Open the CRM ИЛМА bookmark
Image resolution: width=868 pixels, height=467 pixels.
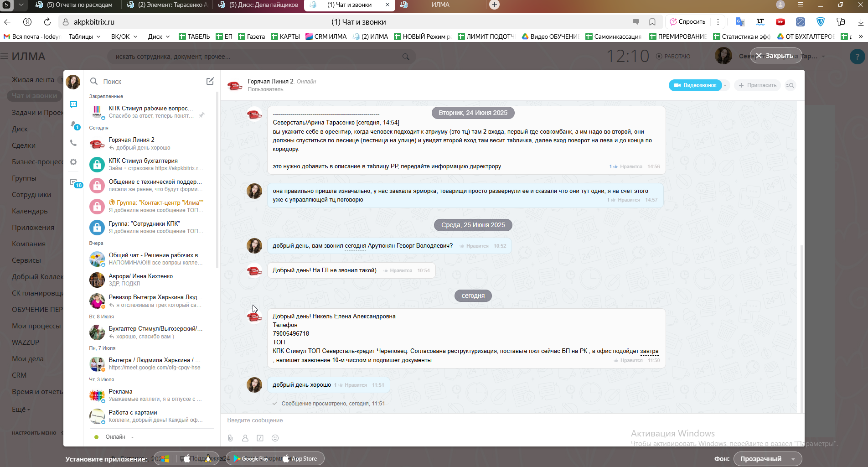click(x=326, y=36)
